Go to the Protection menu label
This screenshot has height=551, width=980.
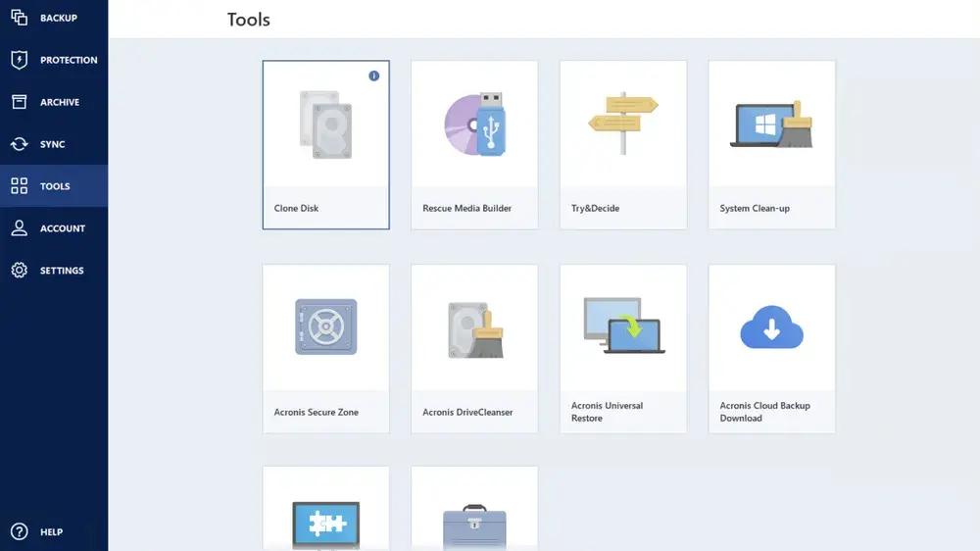[x=69, y=60]
